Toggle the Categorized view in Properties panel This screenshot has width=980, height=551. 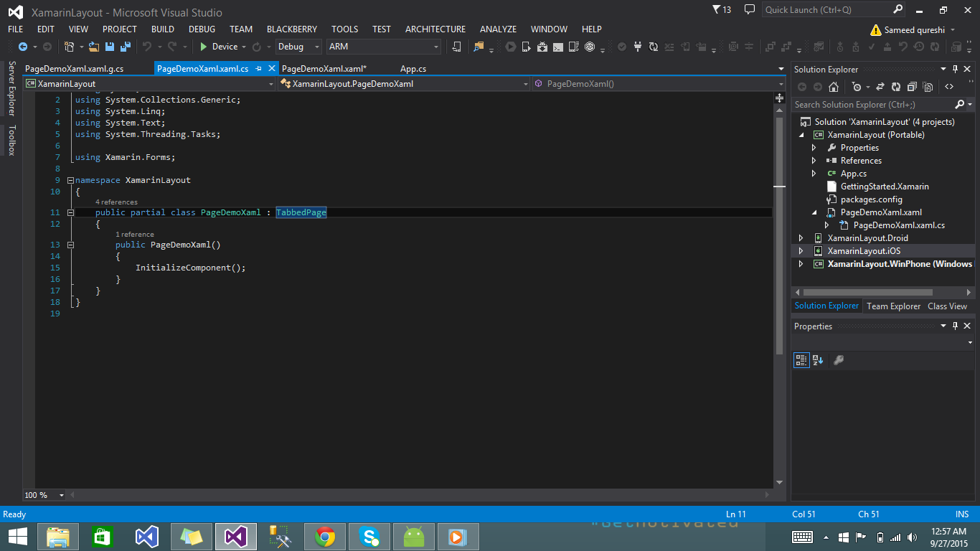pos(801,360)
